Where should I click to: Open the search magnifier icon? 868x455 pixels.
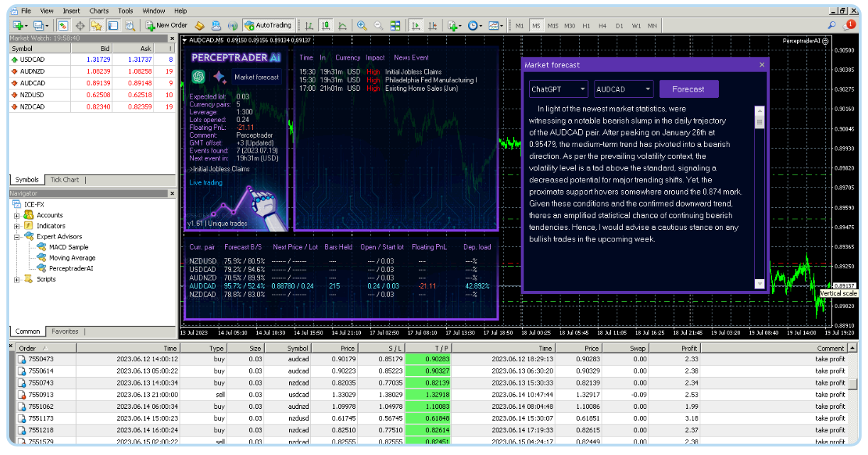tap(832, 26)
